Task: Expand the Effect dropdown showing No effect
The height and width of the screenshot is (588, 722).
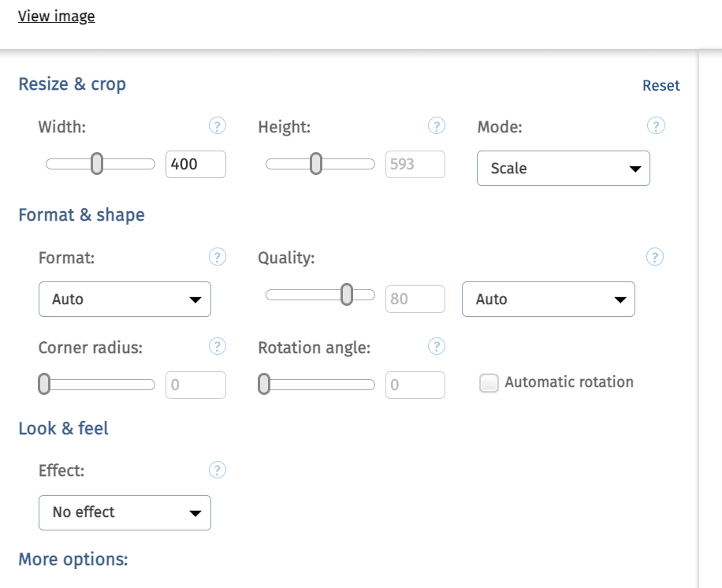Action: coord(125,512)
